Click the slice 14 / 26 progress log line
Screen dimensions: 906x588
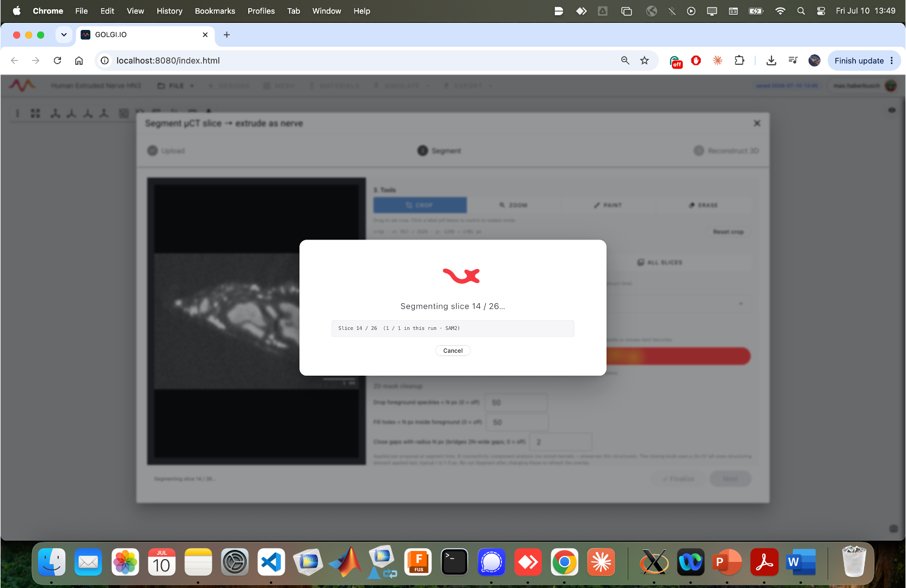point(452,328)
